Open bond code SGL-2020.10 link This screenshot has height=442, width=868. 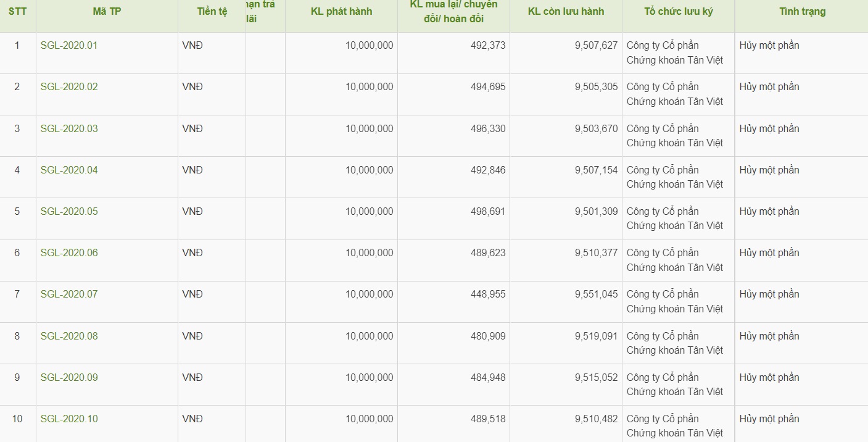tap(69, 419)
